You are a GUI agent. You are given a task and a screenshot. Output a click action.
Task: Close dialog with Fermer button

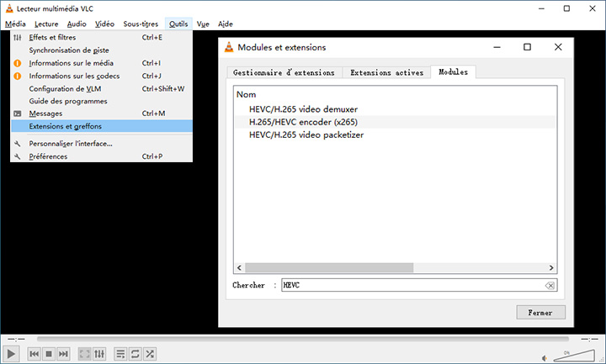point(540,312)
